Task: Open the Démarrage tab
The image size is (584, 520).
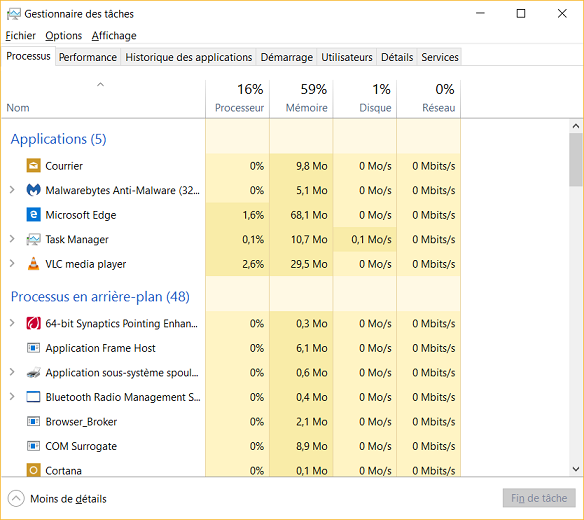Action: coord(286,57)
